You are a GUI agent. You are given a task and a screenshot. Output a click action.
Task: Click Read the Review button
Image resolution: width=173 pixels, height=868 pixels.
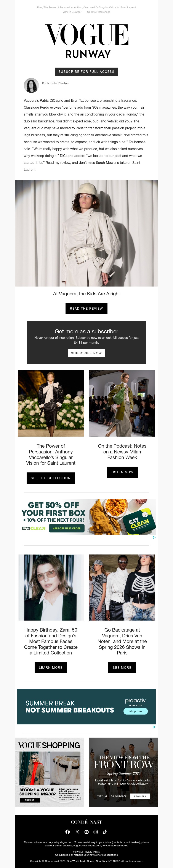[x=86, y=308]
